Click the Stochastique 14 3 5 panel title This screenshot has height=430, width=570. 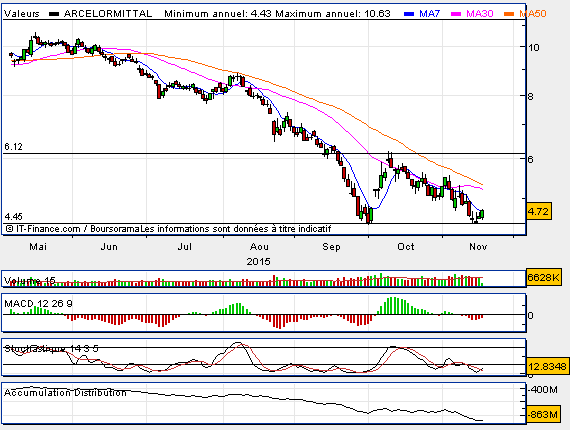pos(51,349)
